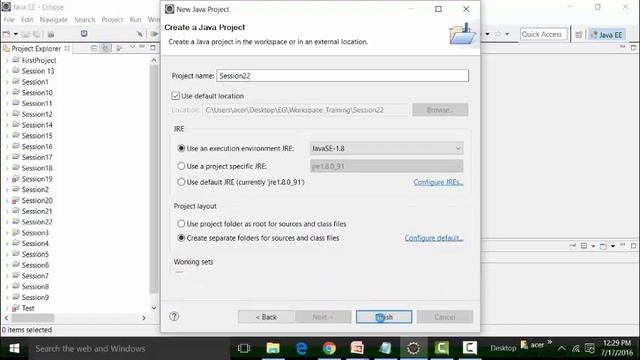Click Run green arrow in Eclipse toolbar
This screenshot has height=360, width=640.
pos(154,34)
